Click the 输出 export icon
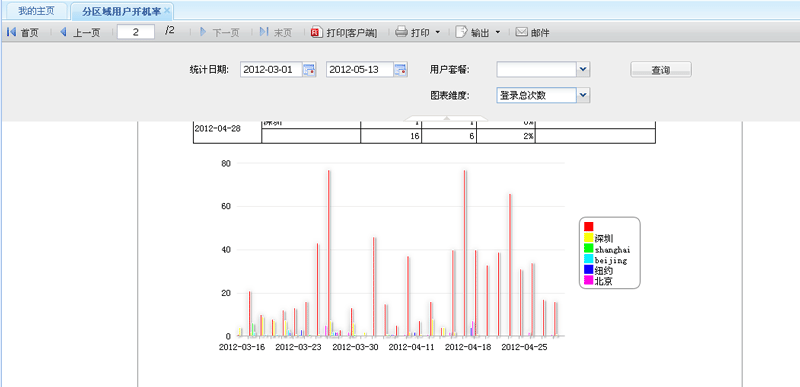 pyautogui.click(x=461, y=33)
